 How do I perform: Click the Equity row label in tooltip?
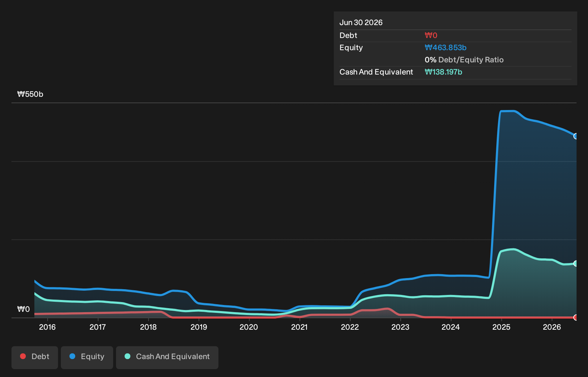(351, 48)
